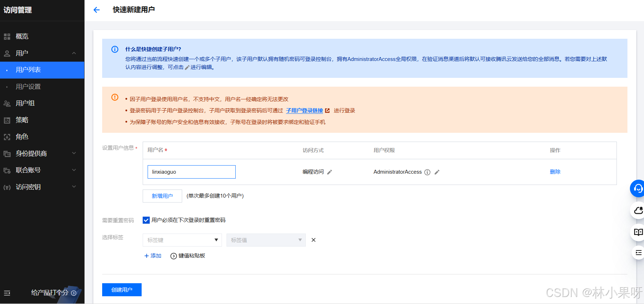Click the 键值粘贴板 label
This screenshot has height=304, width=644.
click(192, 256)
